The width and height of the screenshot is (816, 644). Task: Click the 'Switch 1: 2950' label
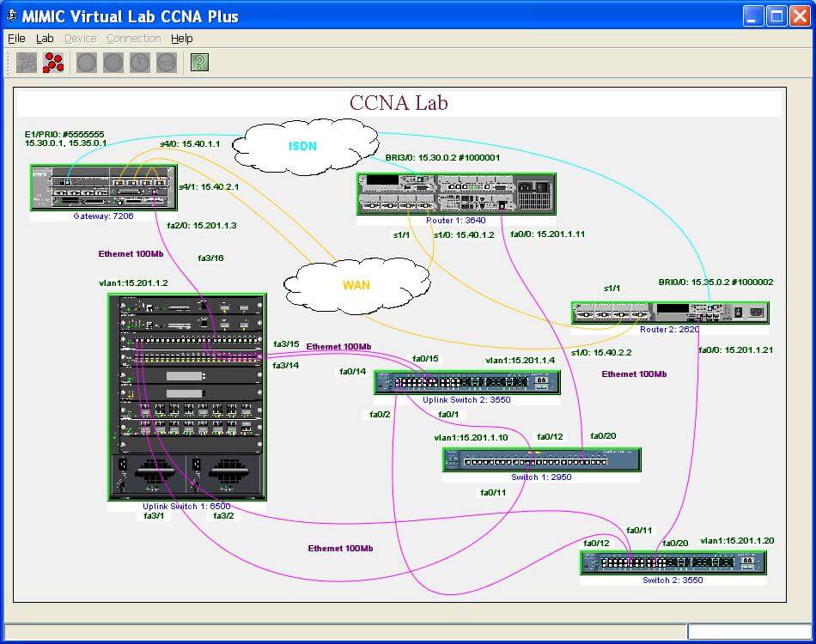[541, 477]
